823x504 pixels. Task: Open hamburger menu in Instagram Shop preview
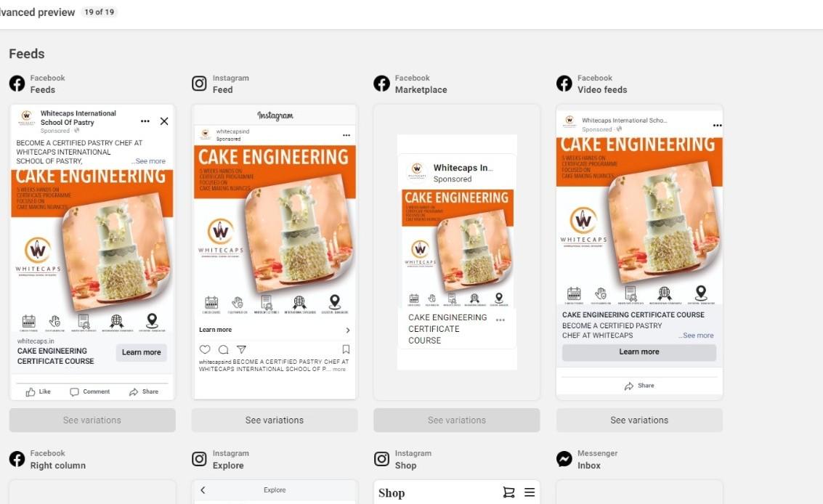point(530,492)
